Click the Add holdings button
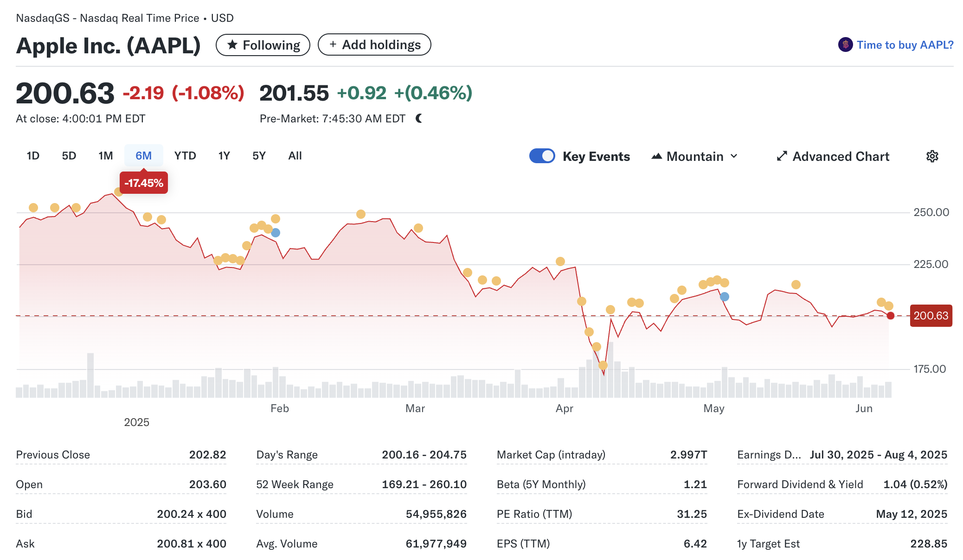This screenshot has width=963, height=560. pos(374,45)
